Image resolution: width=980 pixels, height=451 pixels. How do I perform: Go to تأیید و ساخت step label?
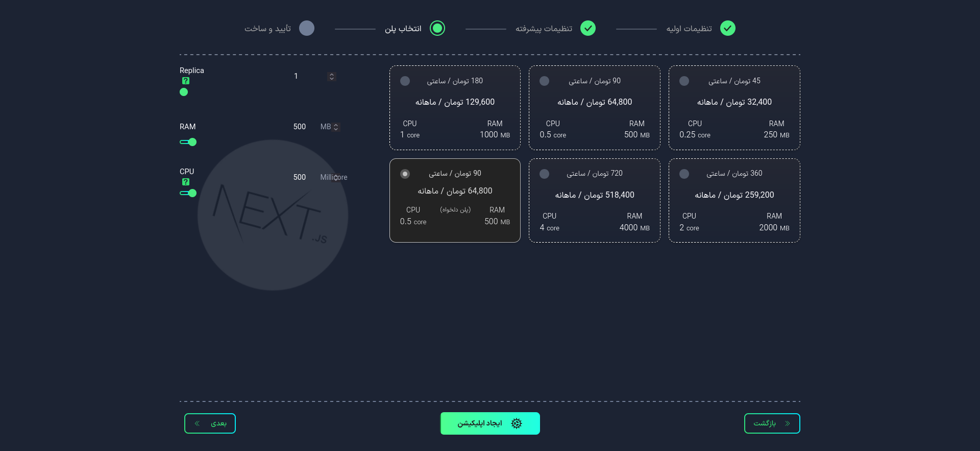(267, 29)
